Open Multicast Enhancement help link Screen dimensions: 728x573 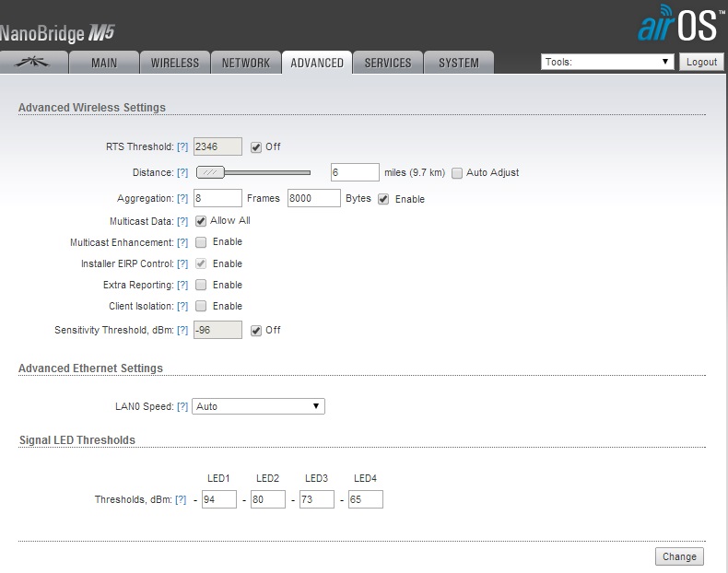182,242
